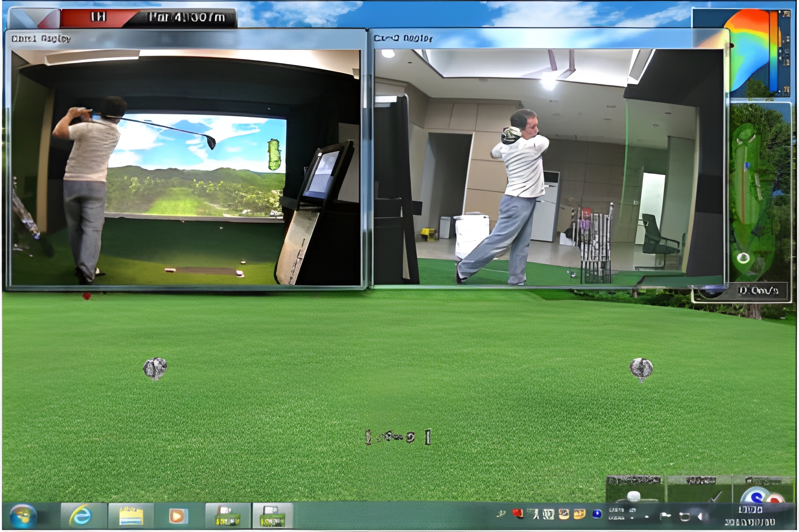Launch Windows Media Player from the taskbar
Image resolution: width=799 pixels, height=532 pixels.
[178, 516]
